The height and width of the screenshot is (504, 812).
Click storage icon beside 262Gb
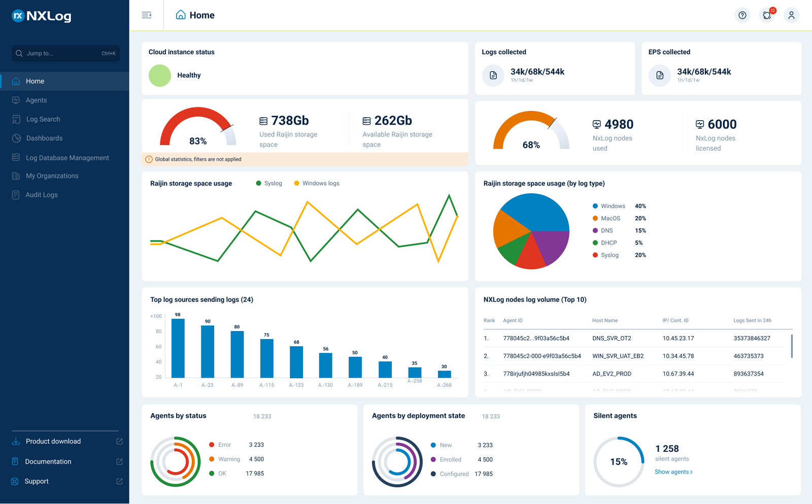(366, 121)
